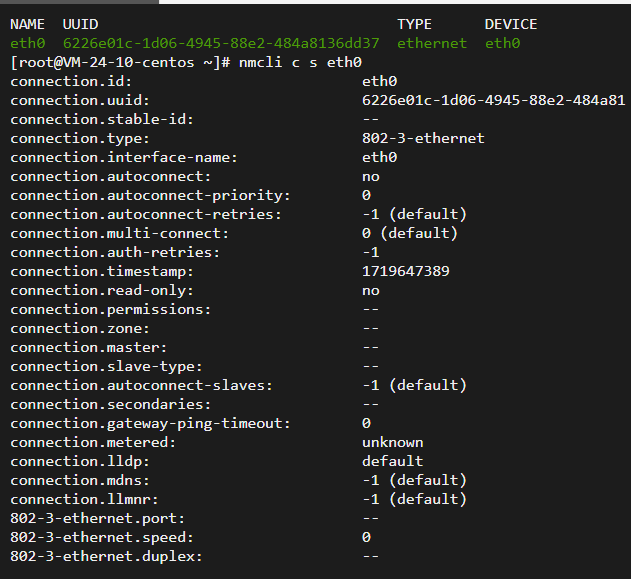Click the connection.autoconnect value no
The width and height of the screenshot is (631, 579).
click(x=371, y=177)
